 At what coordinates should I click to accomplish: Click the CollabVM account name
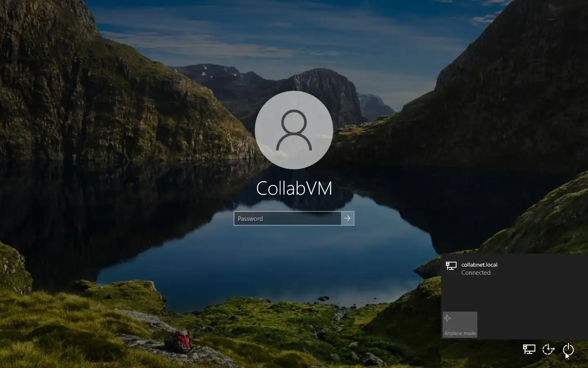(x=294, y=188)
